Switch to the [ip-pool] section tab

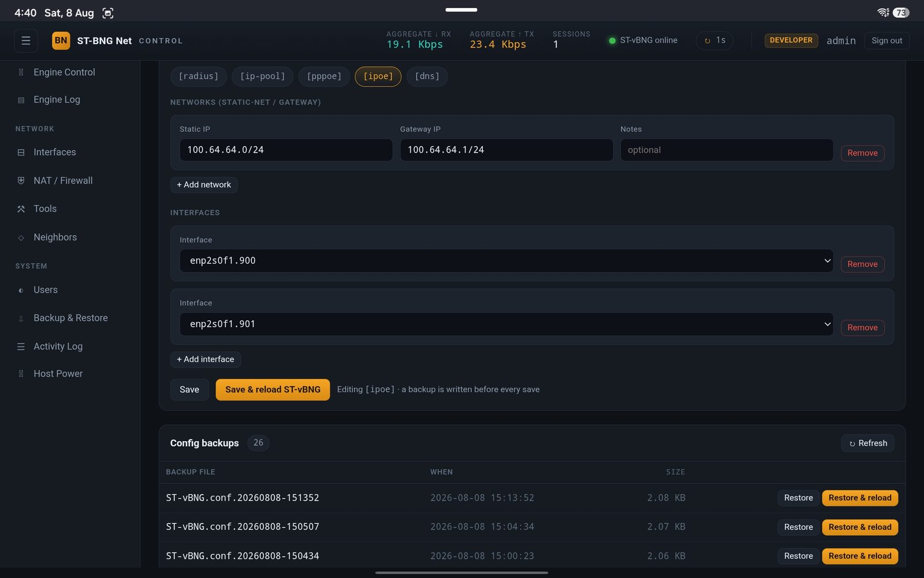[263, 76]
